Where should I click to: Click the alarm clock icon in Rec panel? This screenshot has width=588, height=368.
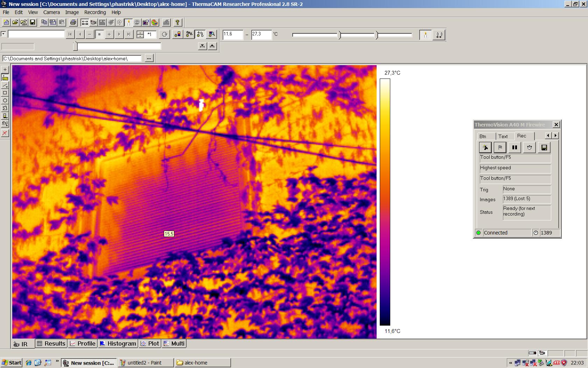point(529,148)
